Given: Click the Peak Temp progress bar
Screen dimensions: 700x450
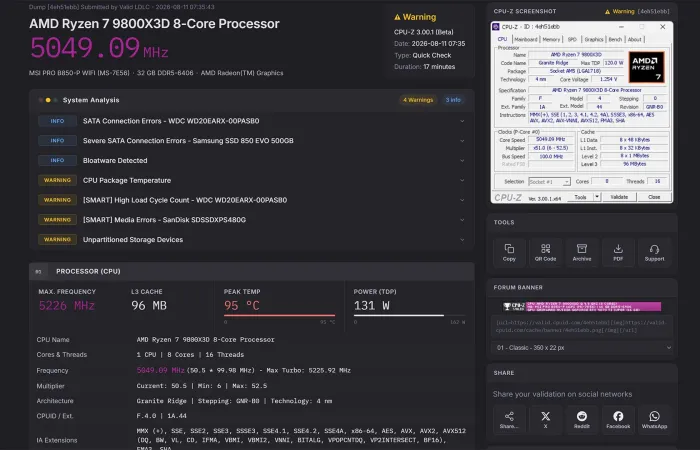Looking at the screenshot, I should 279,315.
